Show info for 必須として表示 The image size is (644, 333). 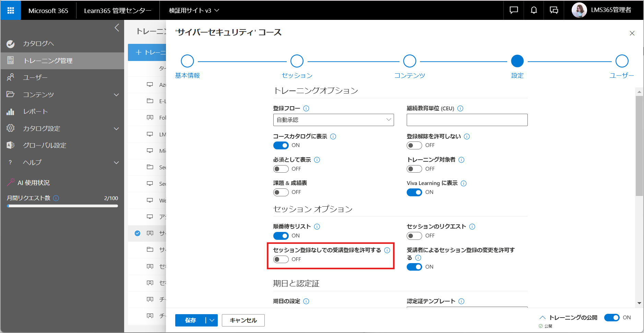(x=317, y=160)
